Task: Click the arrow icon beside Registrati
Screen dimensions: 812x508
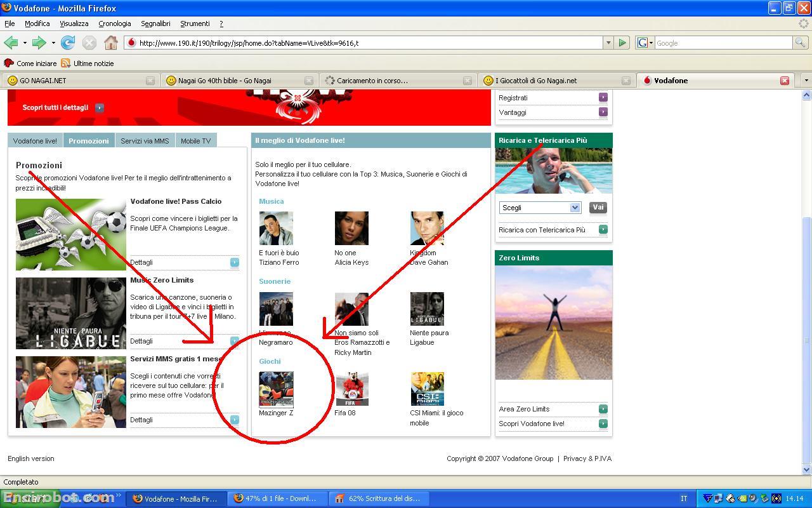Action: [603, 97]
